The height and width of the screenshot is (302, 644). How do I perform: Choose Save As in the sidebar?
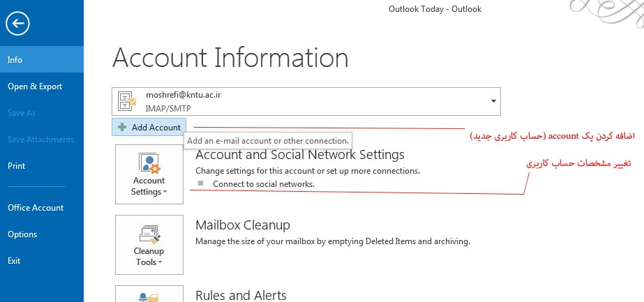pyautogui.click(x=22, y=113)
